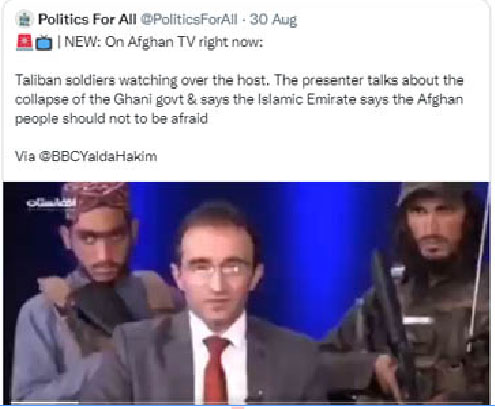
Task: Click the tweet line "people should not to be afraid"
Action: (111, 119)
